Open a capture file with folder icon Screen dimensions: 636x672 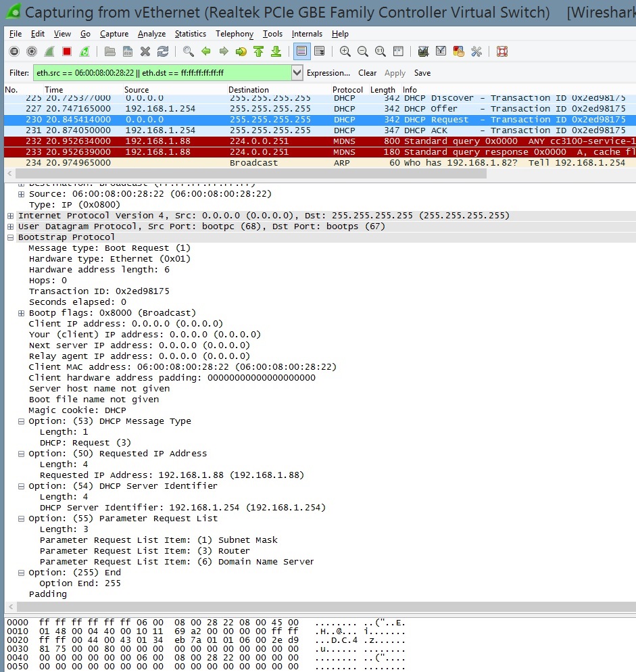pos(110,52)
